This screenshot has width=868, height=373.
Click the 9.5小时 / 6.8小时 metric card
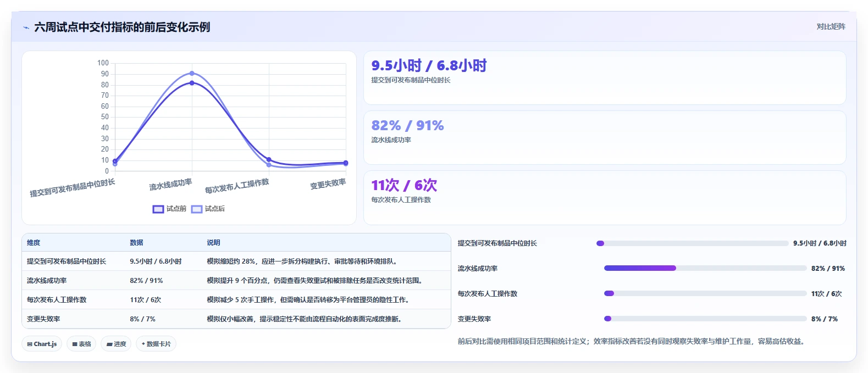tap(605, 78)
